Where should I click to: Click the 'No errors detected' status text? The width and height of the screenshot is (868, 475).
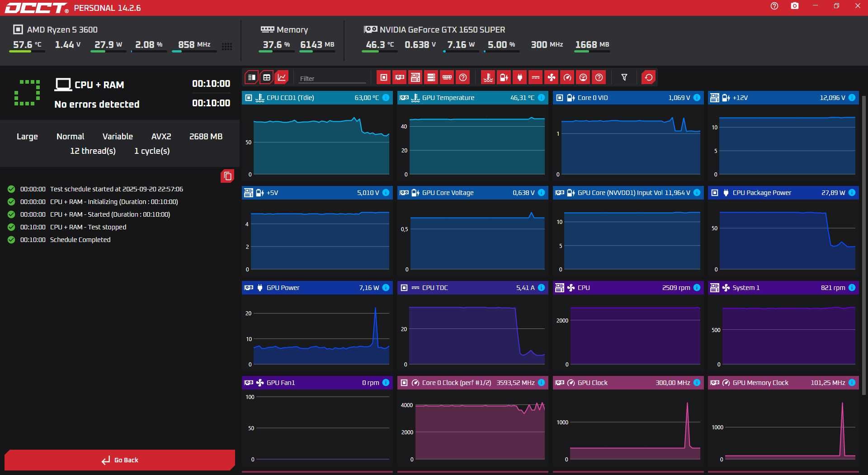[97, 104]
